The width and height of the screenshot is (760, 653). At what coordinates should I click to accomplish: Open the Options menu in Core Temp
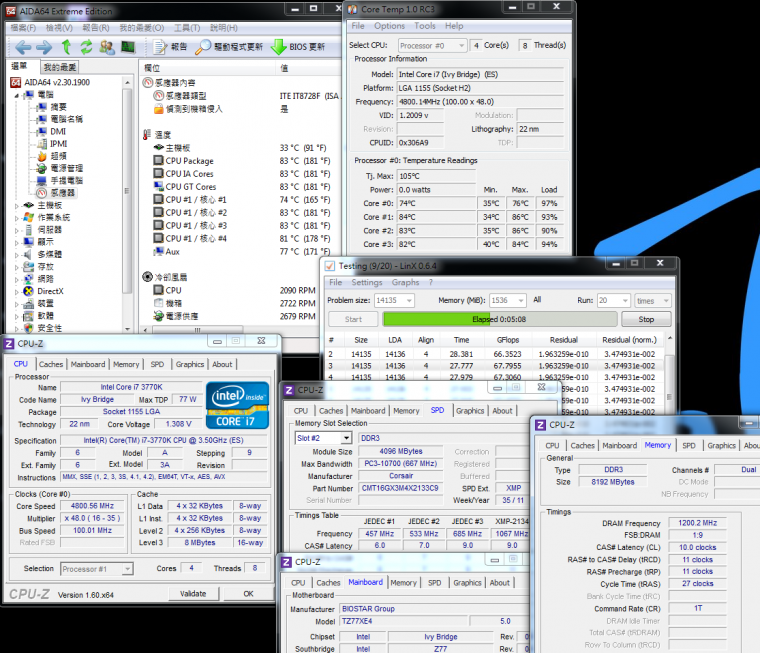389,26
